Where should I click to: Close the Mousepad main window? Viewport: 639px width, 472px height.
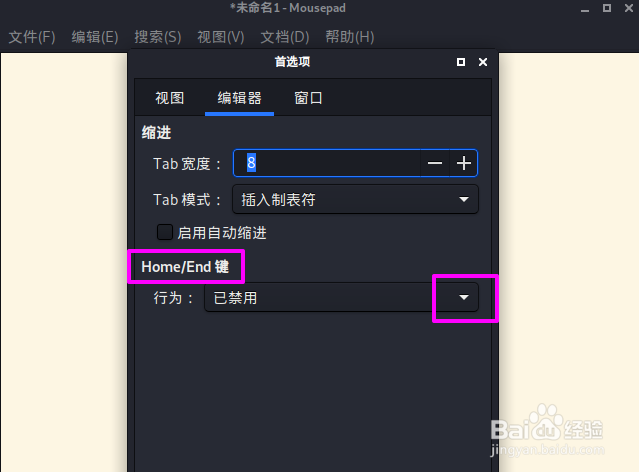[629, 8]
